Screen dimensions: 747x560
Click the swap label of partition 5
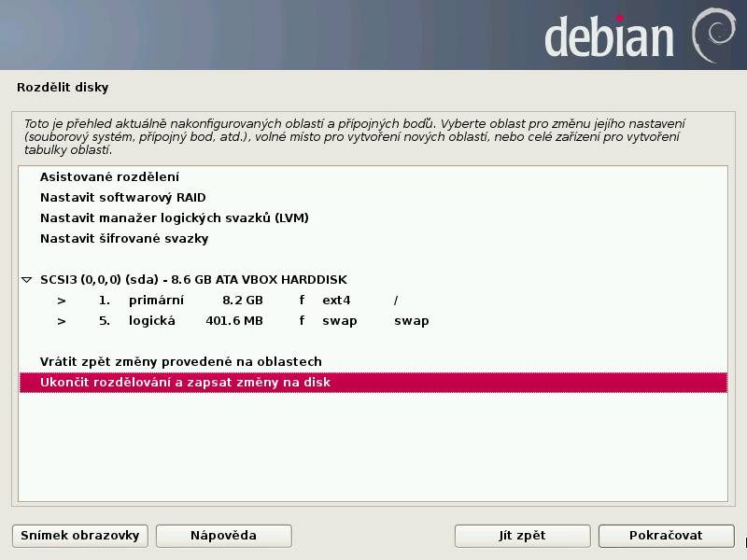pos(339,320)
